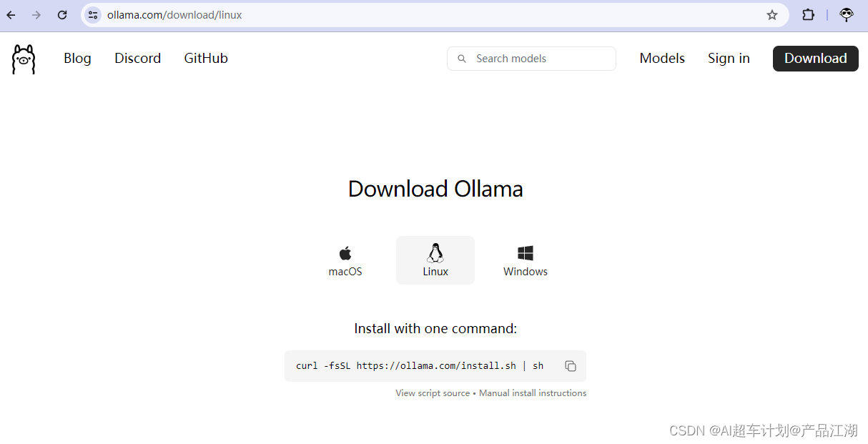Click the black Download button
Viewport: 868px width, 444px height.
(x=816, y=59)
